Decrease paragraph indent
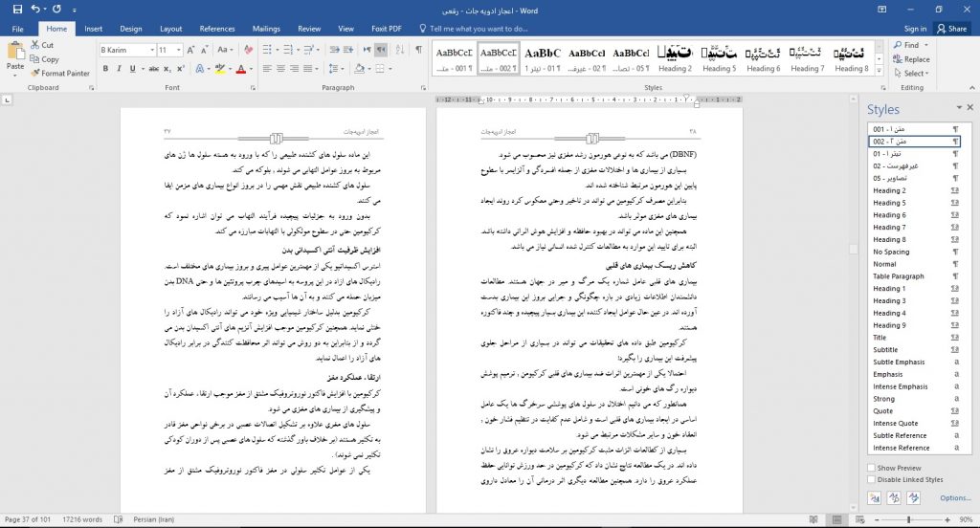Image resolution: width=980 pixels, height=528 pixels. [x=334, y=50]
